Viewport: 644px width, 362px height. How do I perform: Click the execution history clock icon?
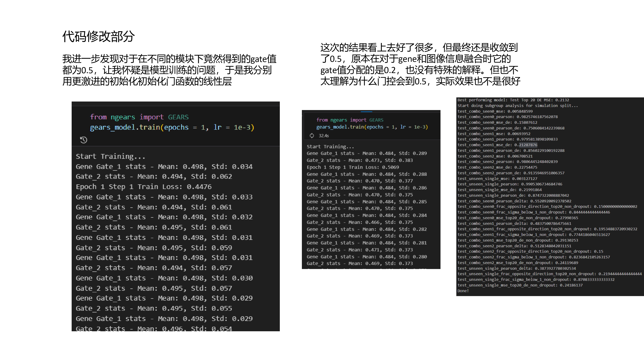tap(84, 140)
